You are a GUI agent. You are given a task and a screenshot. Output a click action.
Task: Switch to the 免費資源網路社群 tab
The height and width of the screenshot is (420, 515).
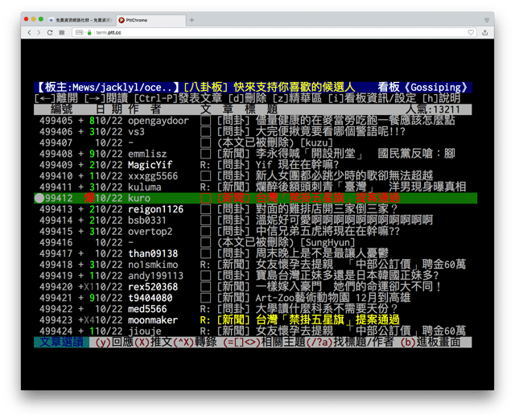click(79, 19)
